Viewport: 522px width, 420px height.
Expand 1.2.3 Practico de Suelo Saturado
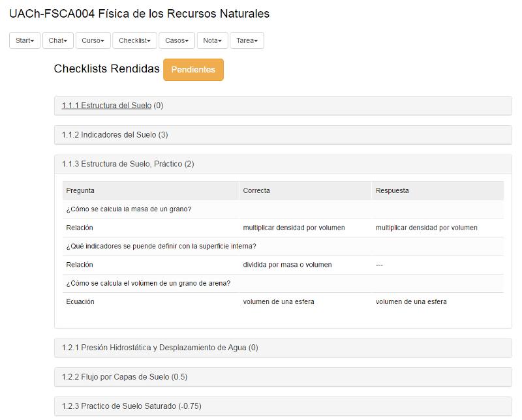(131, 406)
